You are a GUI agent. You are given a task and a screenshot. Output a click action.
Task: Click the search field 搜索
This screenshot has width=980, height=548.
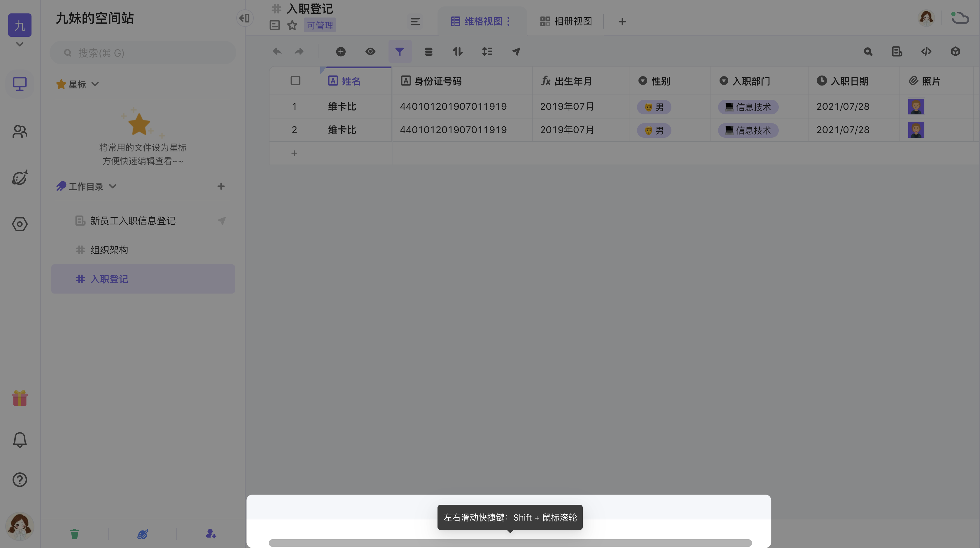[143, 53]
